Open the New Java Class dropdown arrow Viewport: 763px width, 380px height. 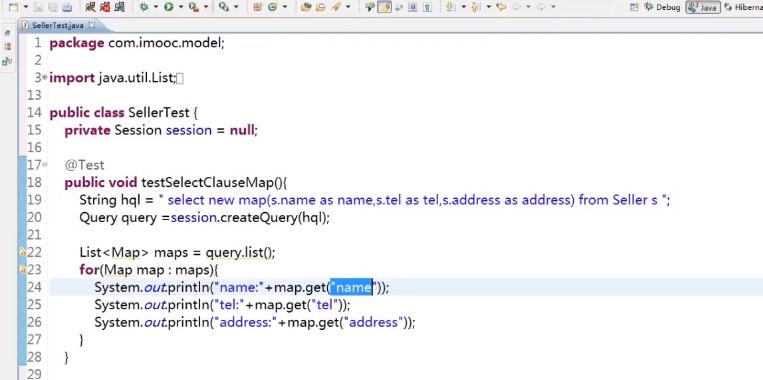(285, 7)
